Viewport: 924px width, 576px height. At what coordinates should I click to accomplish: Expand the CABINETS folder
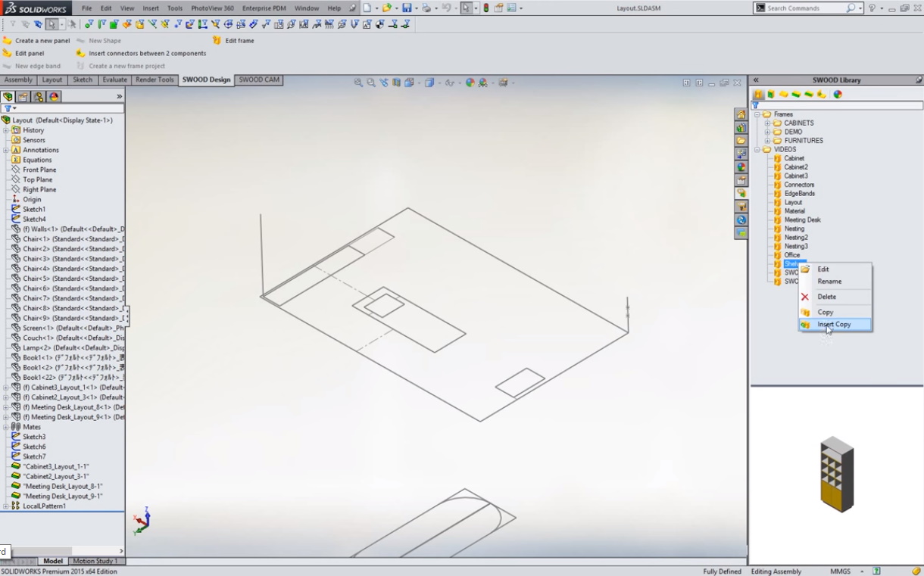tap(767, 123)
